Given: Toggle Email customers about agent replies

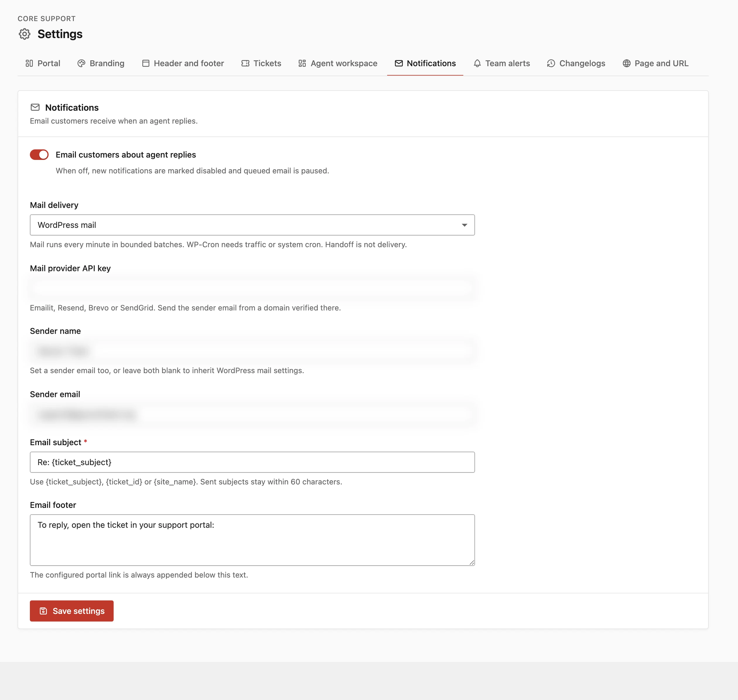Looking at the screenshot, I should (39, 155).
